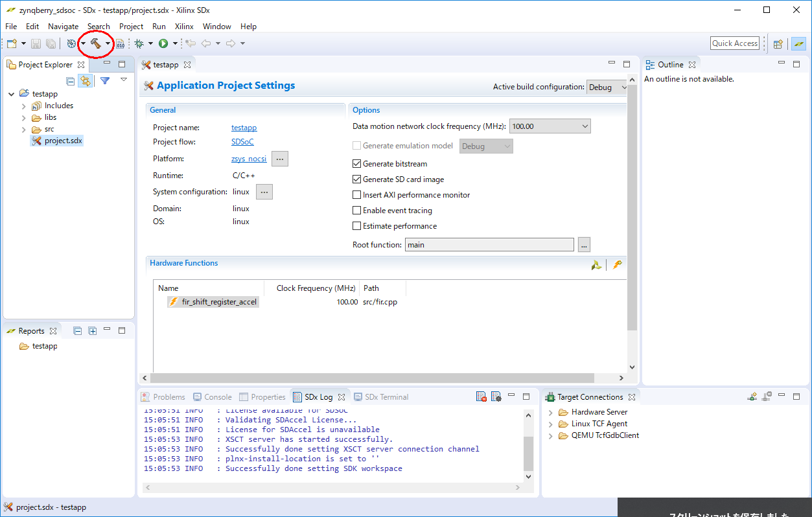Open the Xilinx menu
812x517 pixels.
[184, 27]
